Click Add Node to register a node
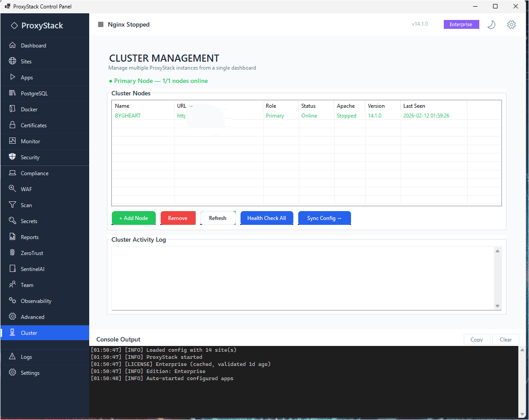 point(134,218)
